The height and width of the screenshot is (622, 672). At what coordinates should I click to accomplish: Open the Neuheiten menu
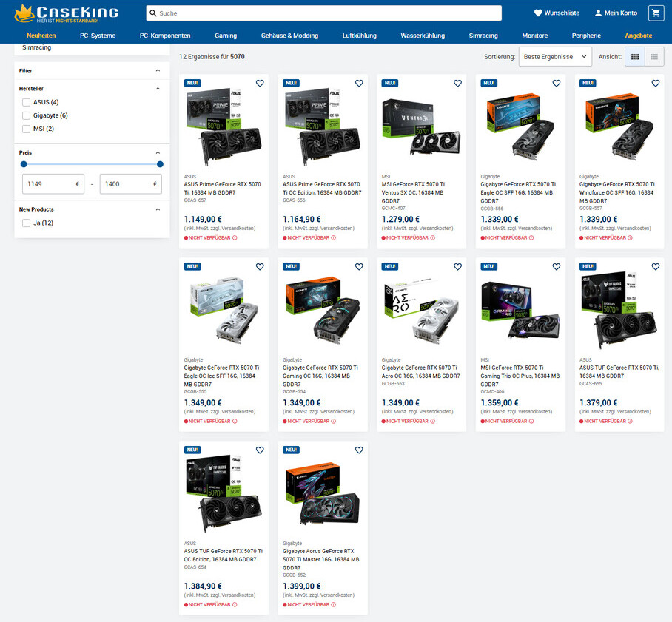(x=41, y=36)
